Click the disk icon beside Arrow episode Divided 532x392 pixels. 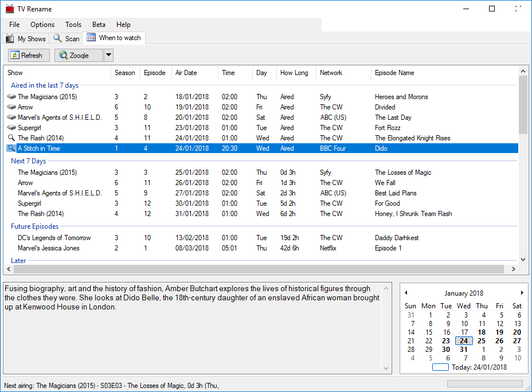click(x=11, y=107)
